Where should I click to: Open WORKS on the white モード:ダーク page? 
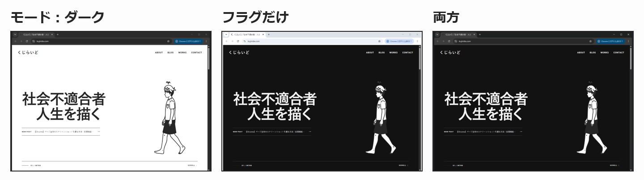coord(182,52)
